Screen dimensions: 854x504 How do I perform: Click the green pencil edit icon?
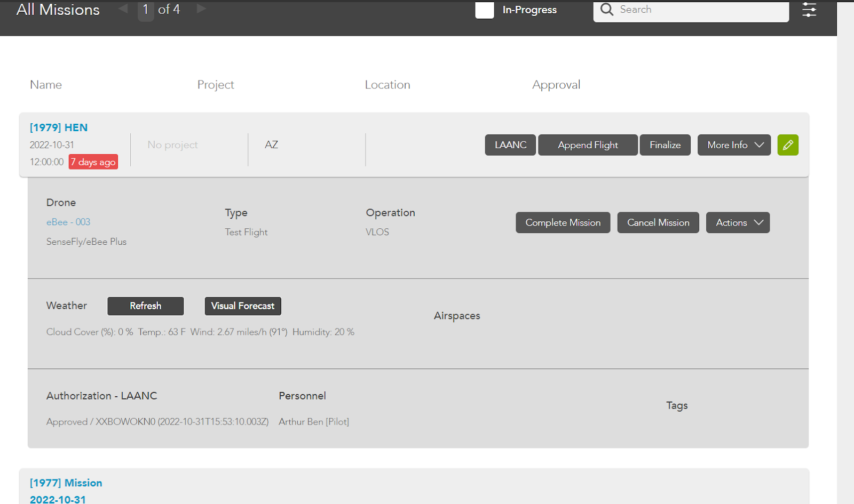tap(788, 145)
